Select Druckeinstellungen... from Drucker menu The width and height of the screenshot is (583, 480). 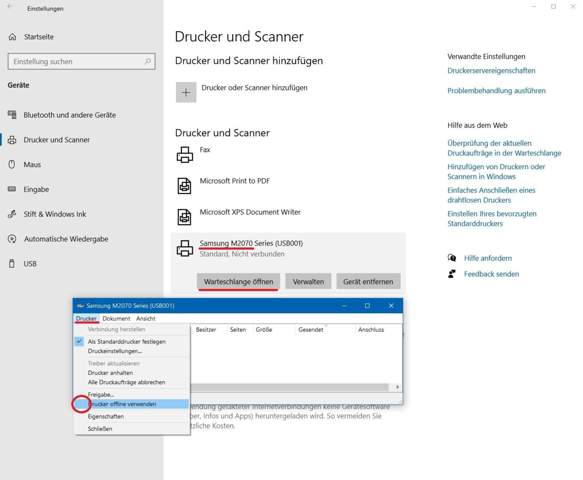(x=115, y=351)
